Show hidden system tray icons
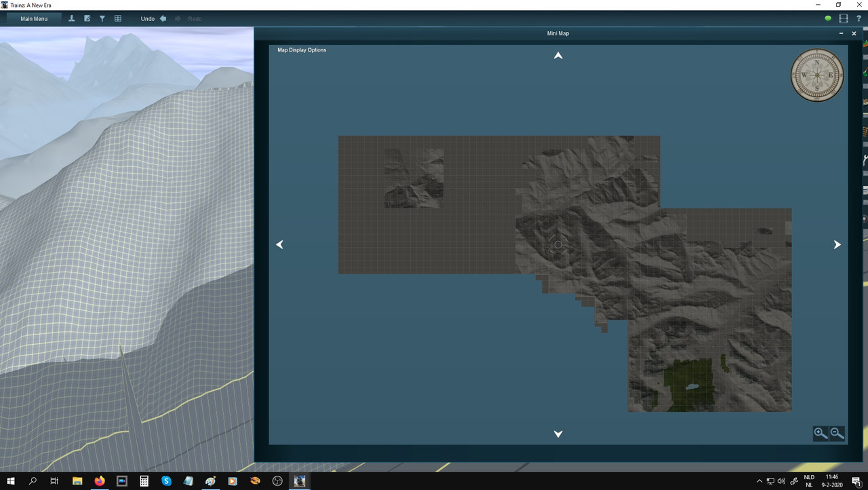 (x=759, y=481)
